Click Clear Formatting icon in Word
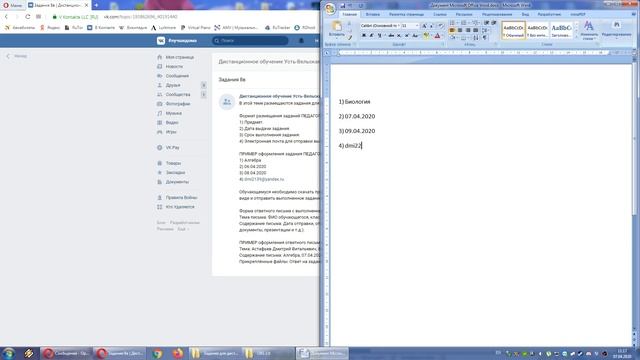This screenshot has height=360, width=640. 441,26
